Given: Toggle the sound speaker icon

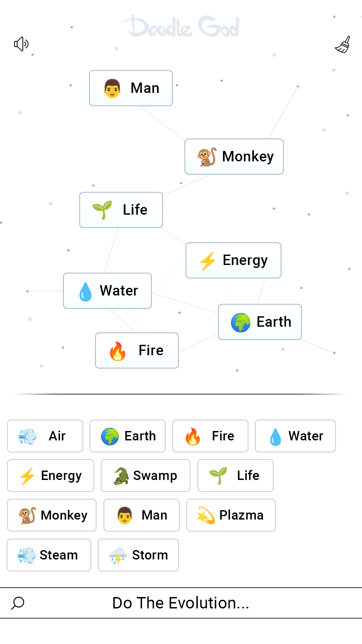Looking at the screenshot, I should click(x=21, y=44).
